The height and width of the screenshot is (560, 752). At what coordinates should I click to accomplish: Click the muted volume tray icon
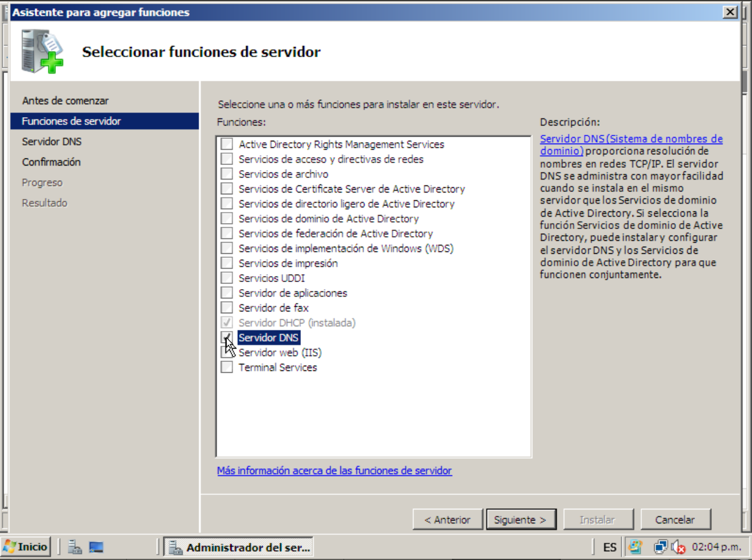tap(678, 548)
